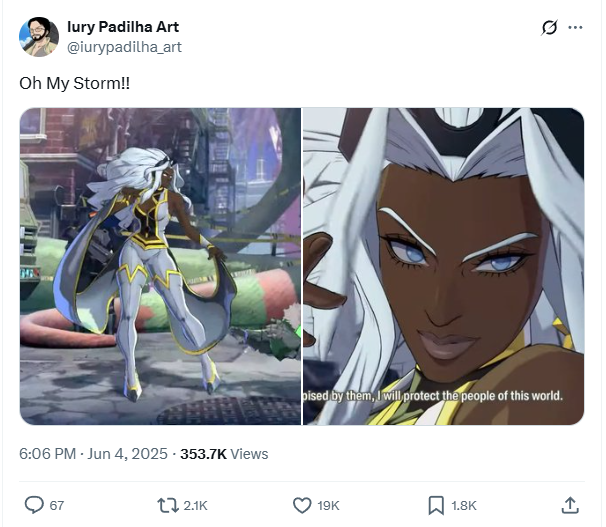
Task: Click the Grok slashed-circle icon
Action: click(x=549, y=27)
